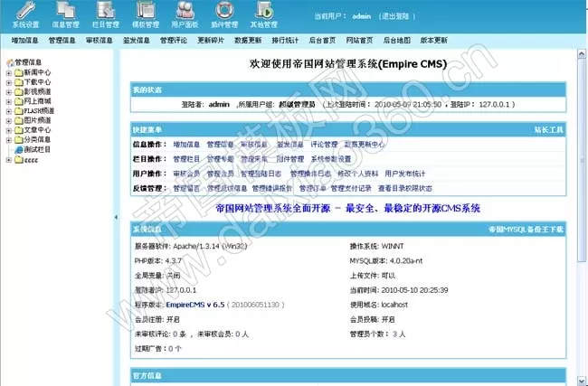Image resolution: width=588 pixels, height=386 pixels.
Task: Open 审核信息 in the top menu bar
Action: [99, 40]
